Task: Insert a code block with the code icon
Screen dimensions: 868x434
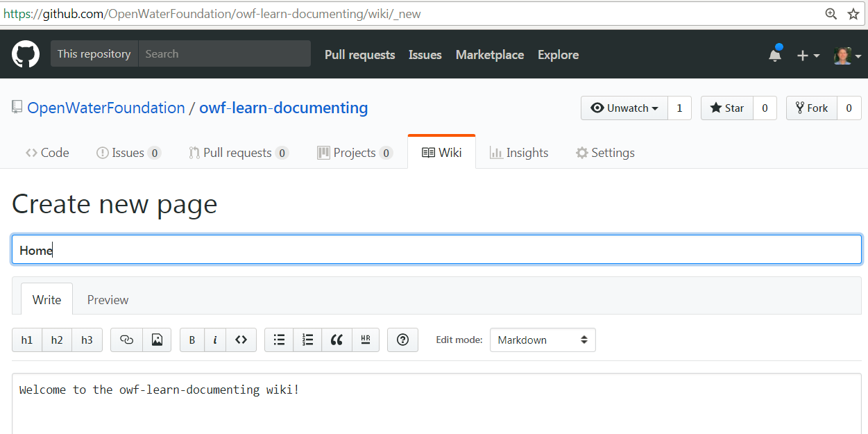Action: pos(241,340)
